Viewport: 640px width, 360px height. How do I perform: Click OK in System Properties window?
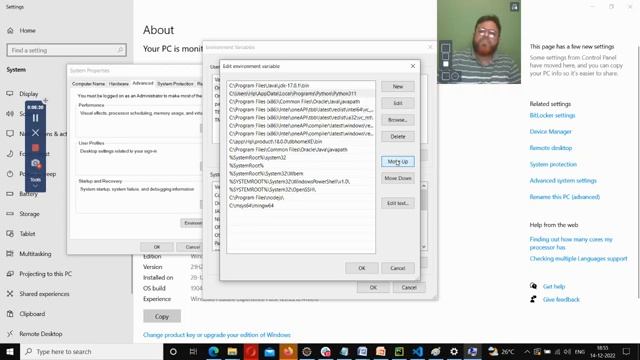point(157,247)
